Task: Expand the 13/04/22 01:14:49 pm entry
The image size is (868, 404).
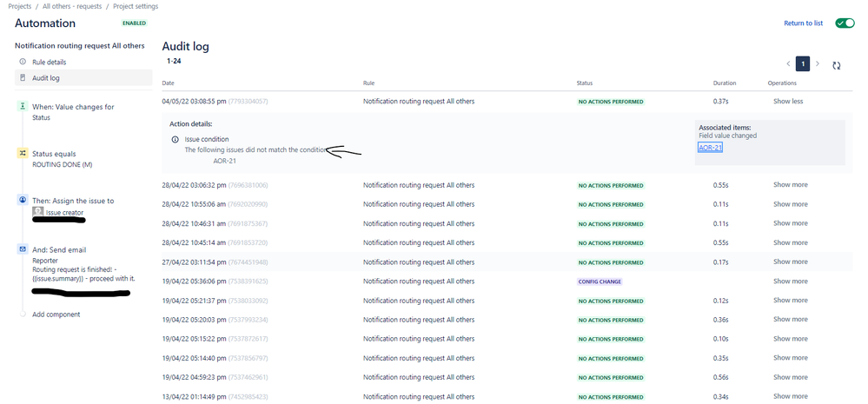Action: pos(791,396)
